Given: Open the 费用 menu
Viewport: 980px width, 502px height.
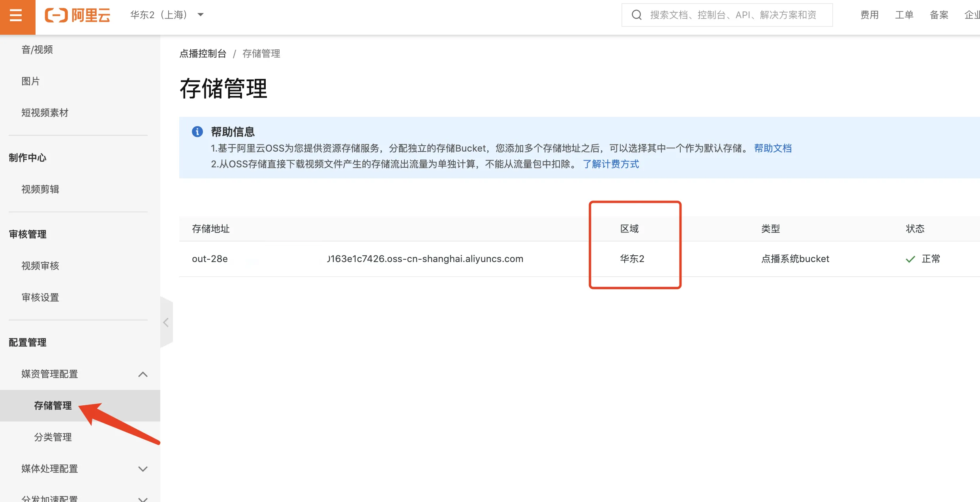Looking at the screenshot, I should pyautogui.click(x=869, y=15).
